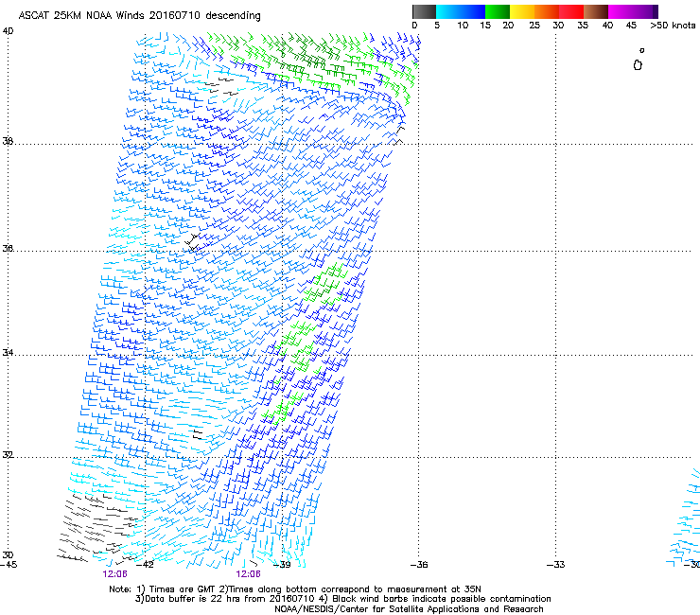700x615 pixels.
Task: Click the brown 35-40 knots color segment
Action: point(596,11)
